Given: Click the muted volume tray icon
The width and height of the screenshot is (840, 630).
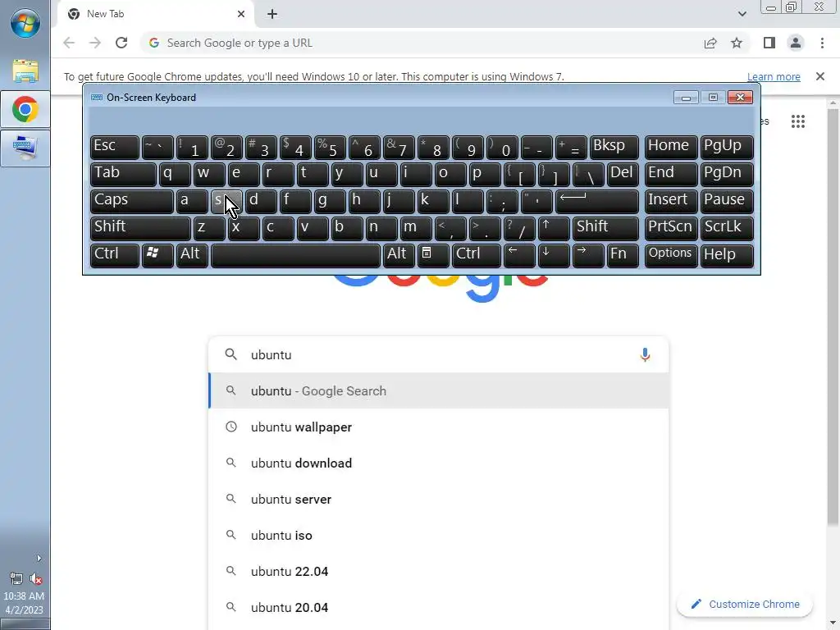Looking at the screenshot, I should pyautogui.click(x=36, y=578).
